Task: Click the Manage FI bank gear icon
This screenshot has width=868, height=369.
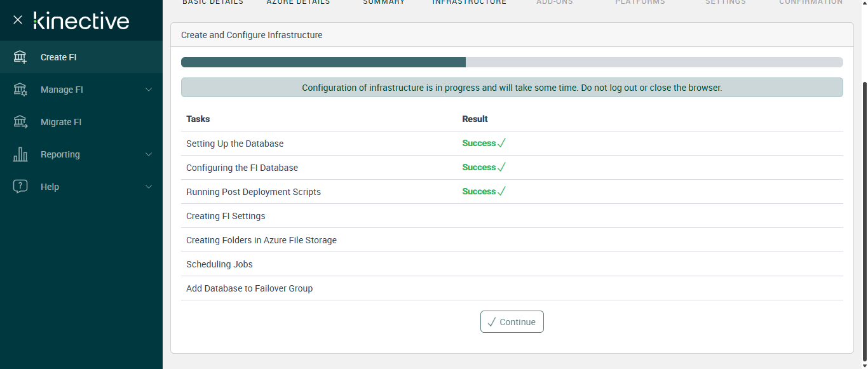Action: click(x=20, y=90)
